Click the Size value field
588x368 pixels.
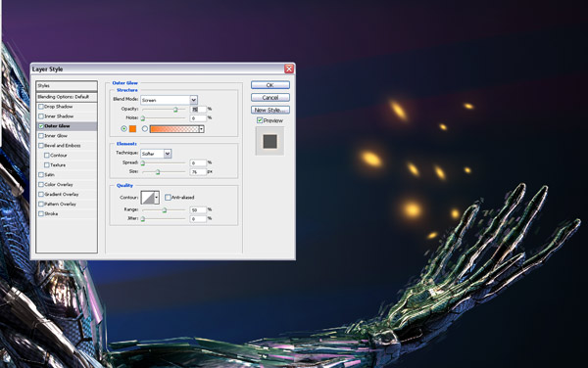point(198,172)
